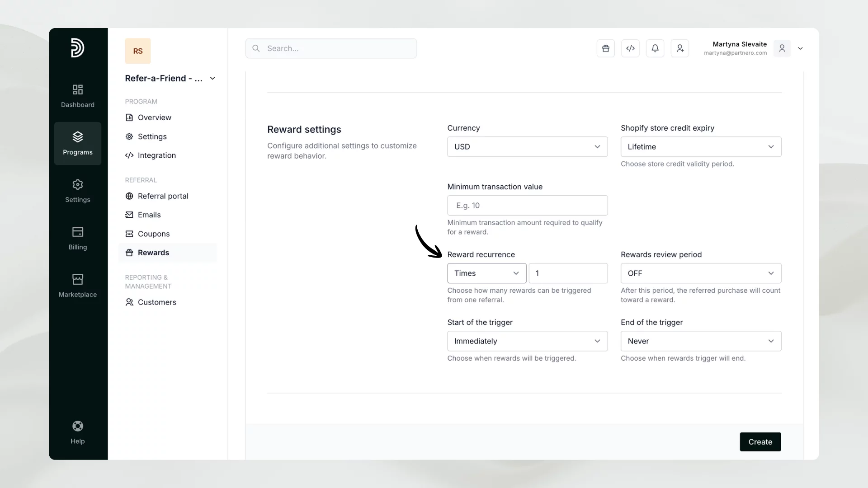Expand the Currency USD dropdown
Viewport: 868px width, 488px height.
527,147
